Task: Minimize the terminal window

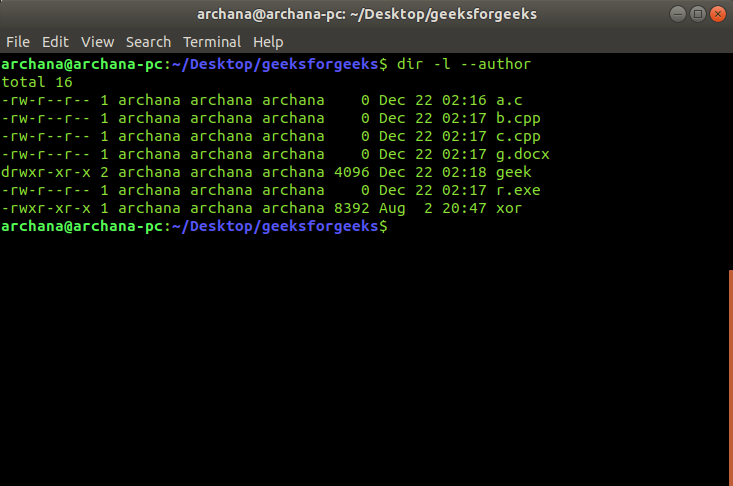Action: point(677,14)
